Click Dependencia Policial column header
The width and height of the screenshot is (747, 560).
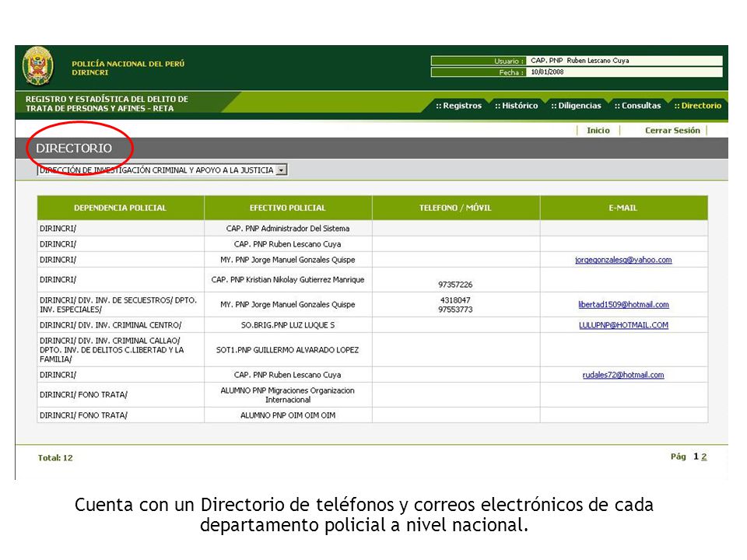click(x=121, y=208)
